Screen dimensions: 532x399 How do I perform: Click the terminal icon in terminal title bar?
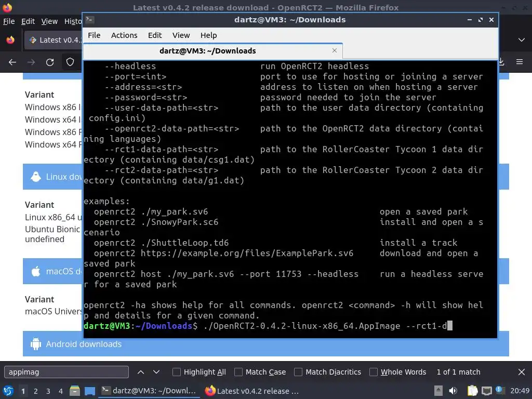[x=89, y=20]
